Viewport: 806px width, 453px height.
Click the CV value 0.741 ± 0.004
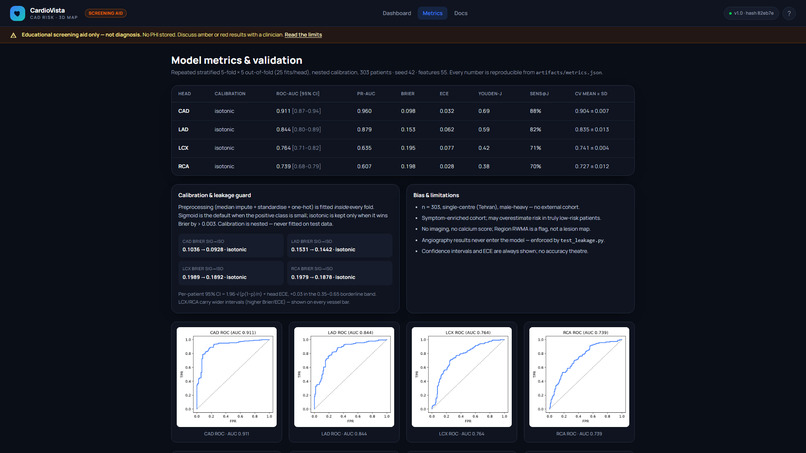592,148
